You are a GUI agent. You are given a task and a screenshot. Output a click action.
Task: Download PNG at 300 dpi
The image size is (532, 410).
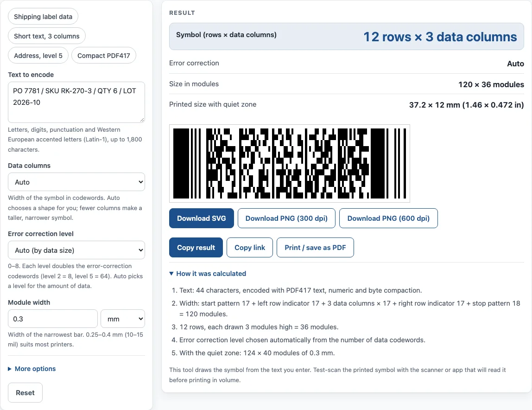tap(286, 218)
